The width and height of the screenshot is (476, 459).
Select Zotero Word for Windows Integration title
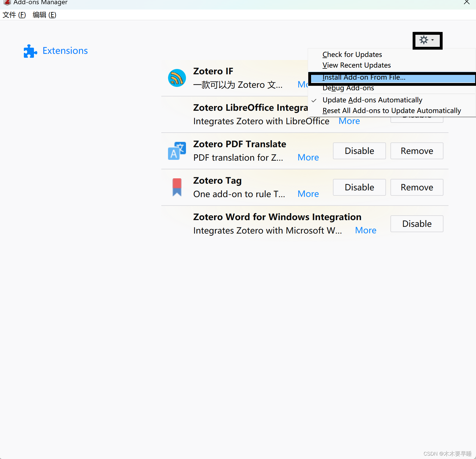pyautogui.click(x=277, y=217)
